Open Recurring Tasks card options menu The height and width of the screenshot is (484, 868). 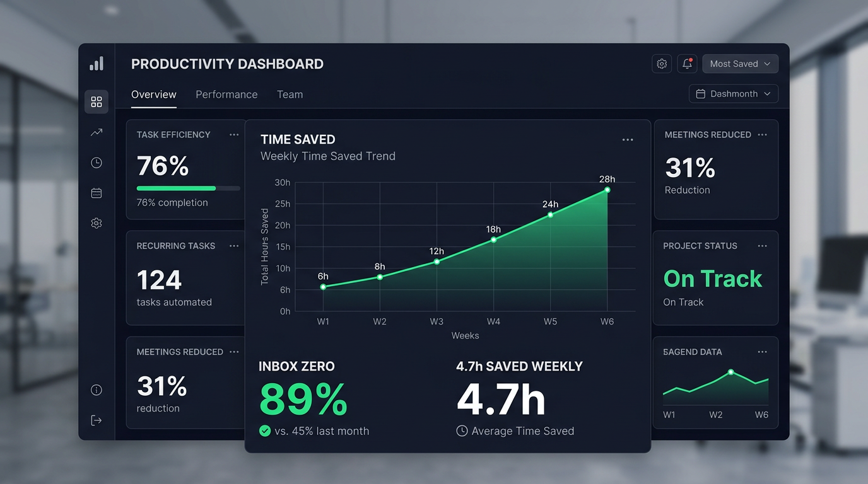234,246
